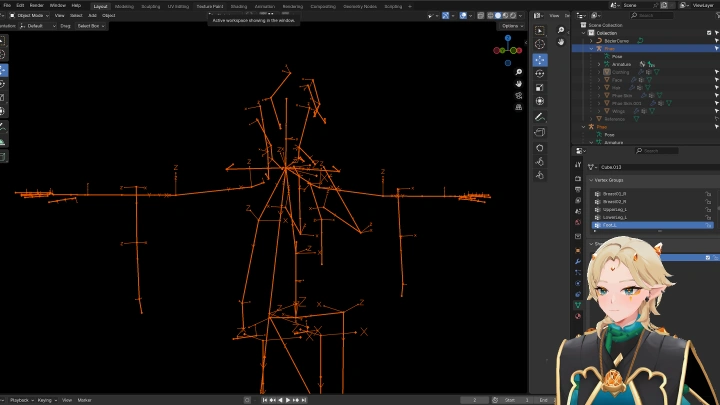The image size is (720, 405).
Task: Switch to the UV Editing workspace tab
Action: click(x=178, y=6)
